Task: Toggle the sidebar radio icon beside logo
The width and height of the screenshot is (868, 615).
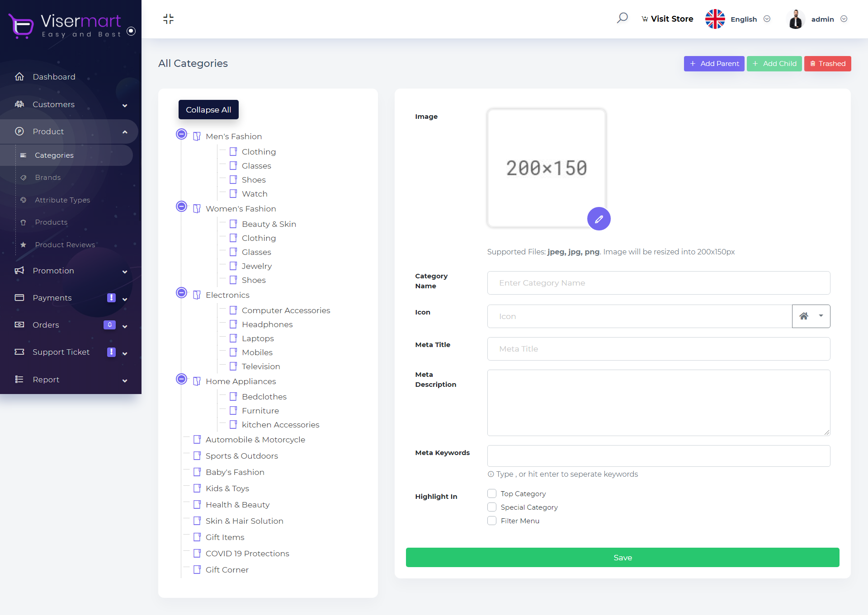Action: pyautogui.click(x=131, y=31)
